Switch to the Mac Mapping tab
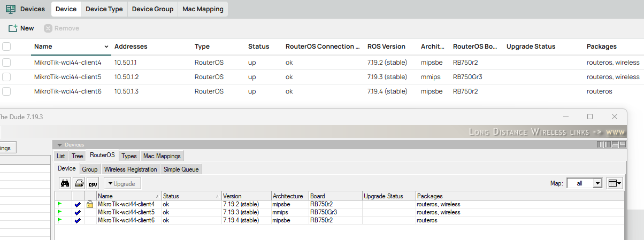The height and width of the screenshot is (240, 644). coord(203,9)
